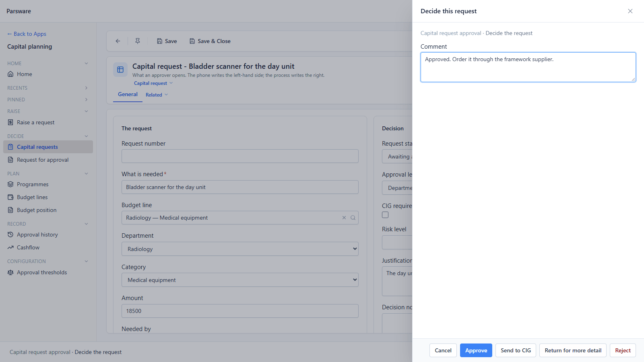Open Budget position
Viewport: 644px width, 362px height.
click(48, 210)
